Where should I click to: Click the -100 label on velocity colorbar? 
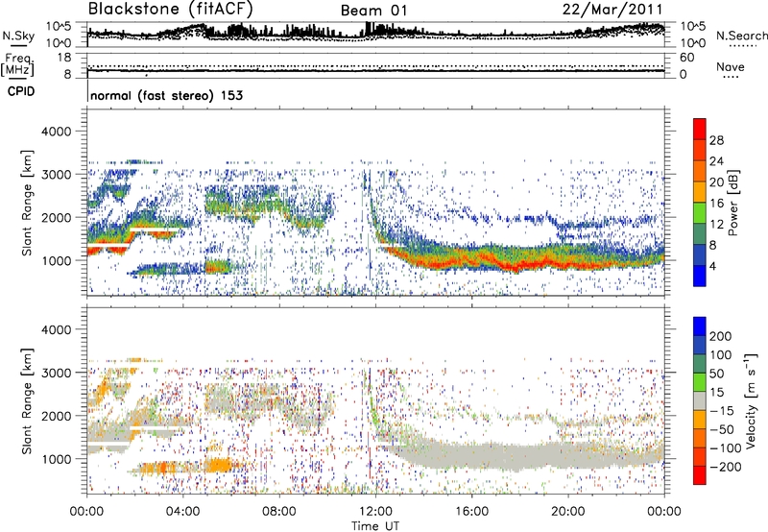click(x=725, y=448)
